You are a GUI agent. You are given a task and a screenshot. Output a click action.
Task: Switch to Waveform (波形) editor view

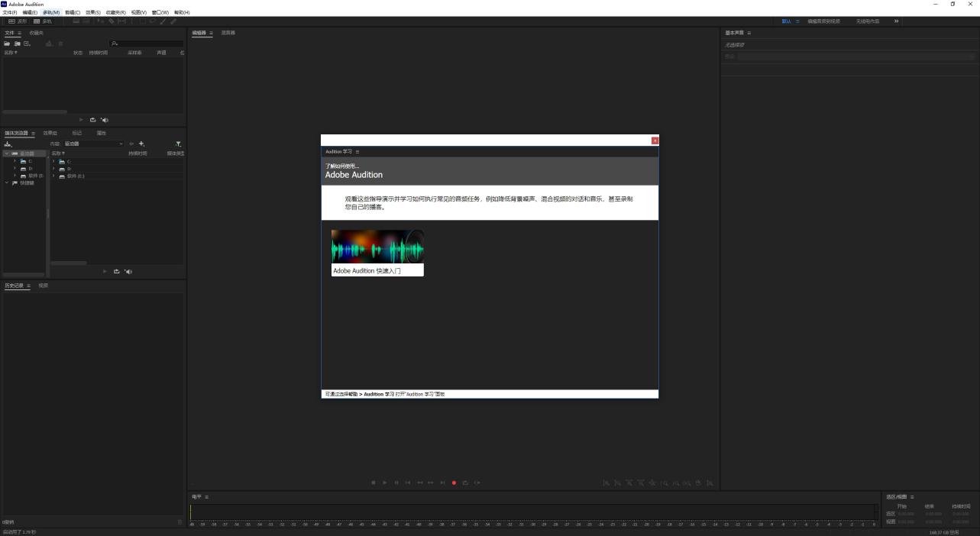point(18,21)
